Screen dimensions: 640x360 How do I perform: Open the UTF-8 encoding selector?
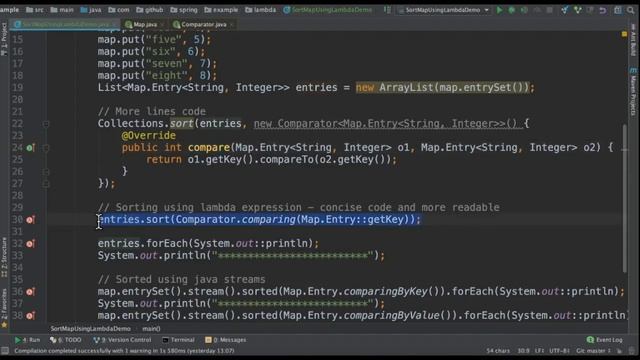pos(559,351)
